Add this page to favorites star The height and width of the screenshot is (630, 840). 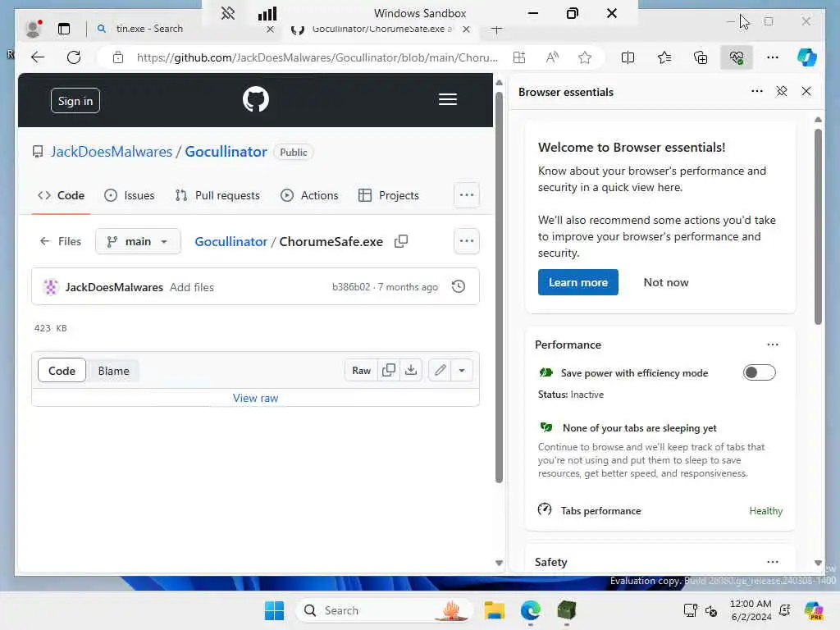click(585, 57)
